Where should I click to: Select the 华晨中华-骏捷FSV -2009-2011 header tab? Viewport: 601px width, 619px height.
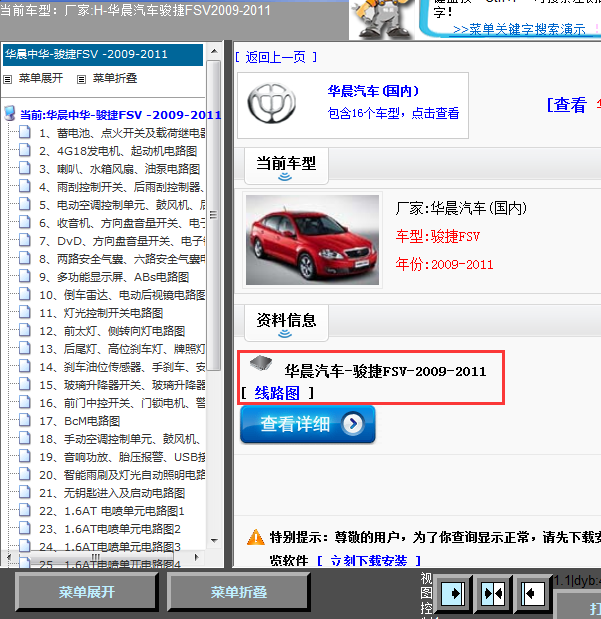[x=103, y=54]
